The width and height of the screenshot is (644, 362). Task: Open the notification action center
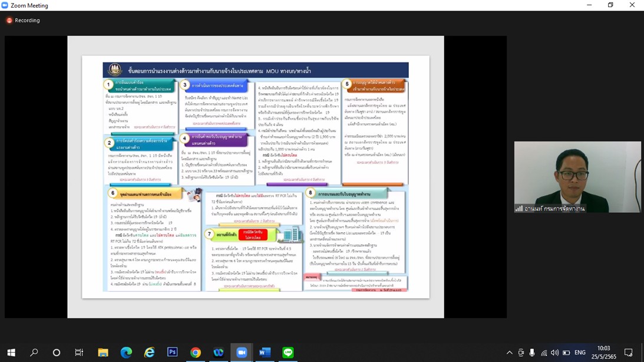pos(629,353)
